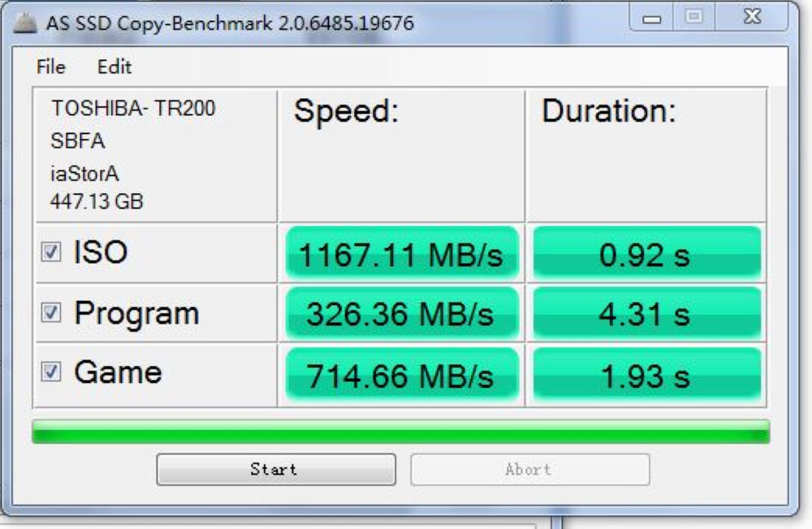Open the File menu

pyautogui.click(x=50, y=67)
